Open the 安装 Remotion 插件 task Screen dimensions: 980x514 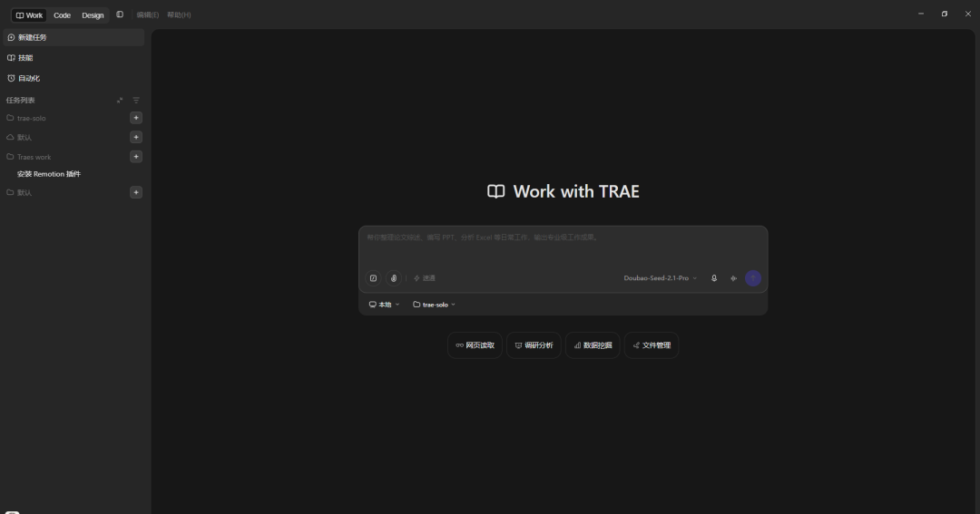(x=49, y=174)
